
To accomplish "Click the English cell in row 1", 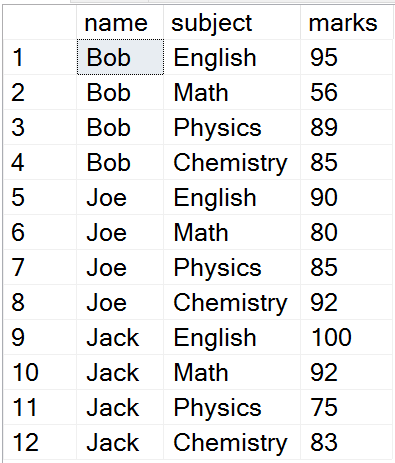I will tap(232, 57).
